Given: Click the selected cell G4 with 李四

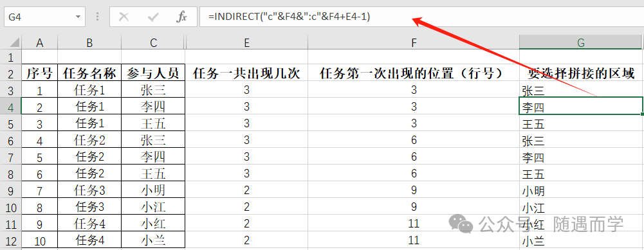Looking at the screenshot, I should point(581,107).
